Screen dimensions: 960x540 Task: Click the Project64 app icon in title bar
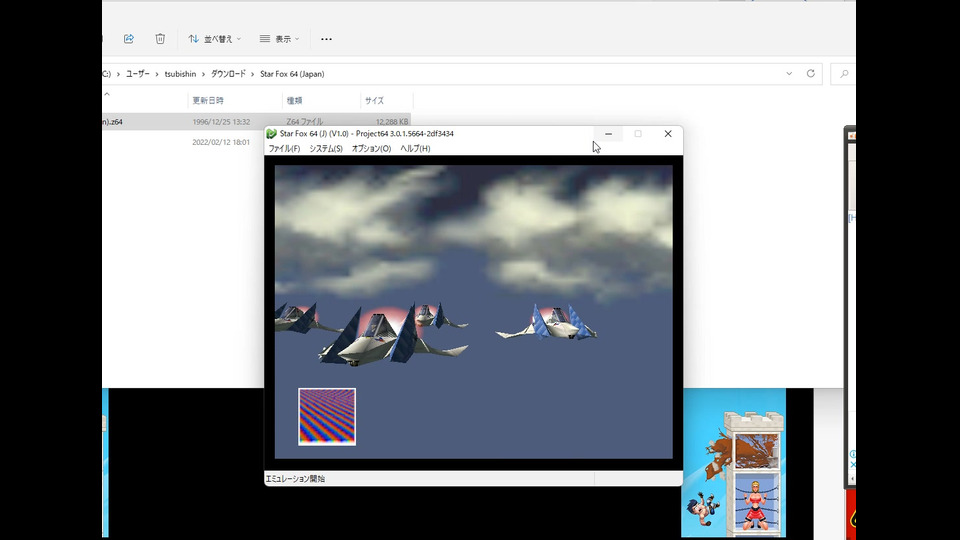pos(271,133)
